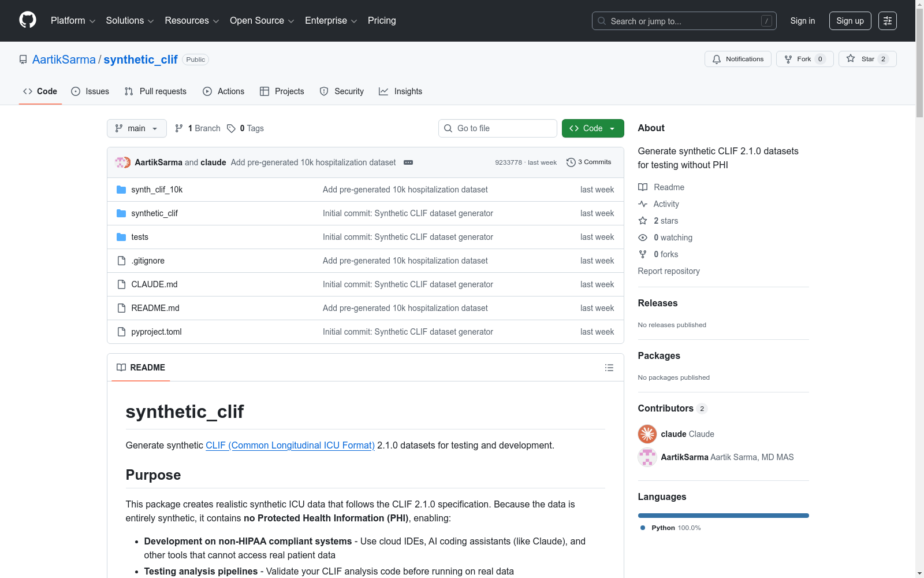The width and height of the screenshot is (924, 578).
Task: Fork the synthetic_clif repository
Action: click(804, 59)
